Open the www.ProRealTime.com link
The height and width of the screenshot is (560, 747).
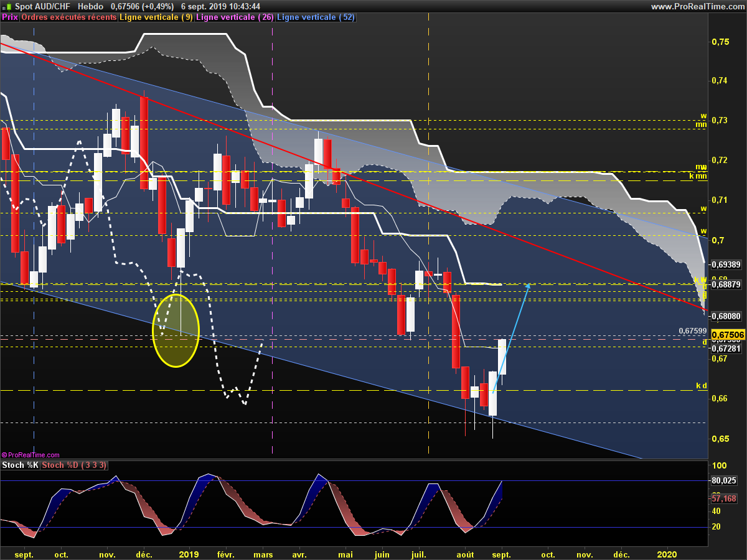(x=697, y=6)
